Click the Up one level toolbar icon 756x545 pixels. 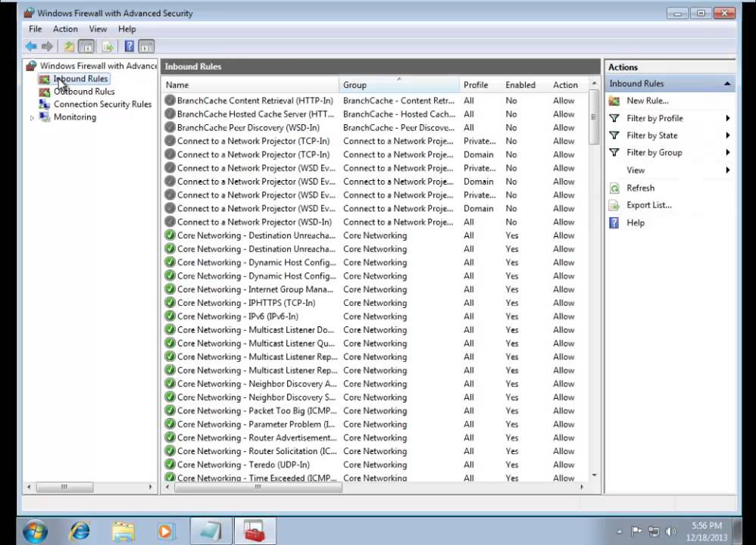[x=69, y=46]
